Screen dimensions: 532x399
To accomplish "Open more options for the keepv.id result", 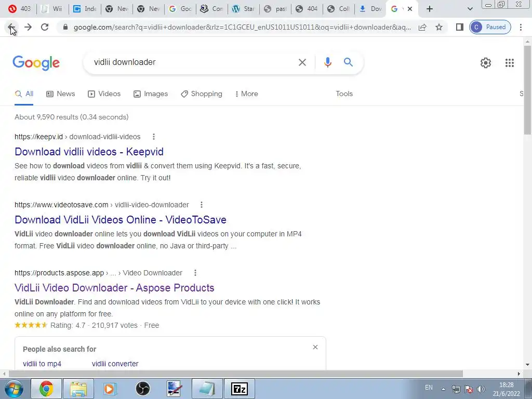I will (154, 137).
